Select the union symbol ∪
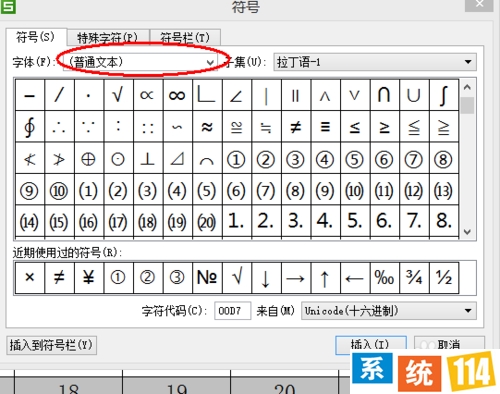This screenshot has width=500, height=394. coord(414,95)
